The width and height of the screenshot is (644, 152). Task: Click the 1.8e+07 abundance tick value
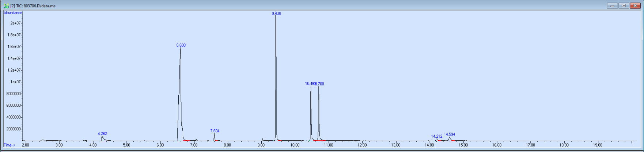click(14, 35)
